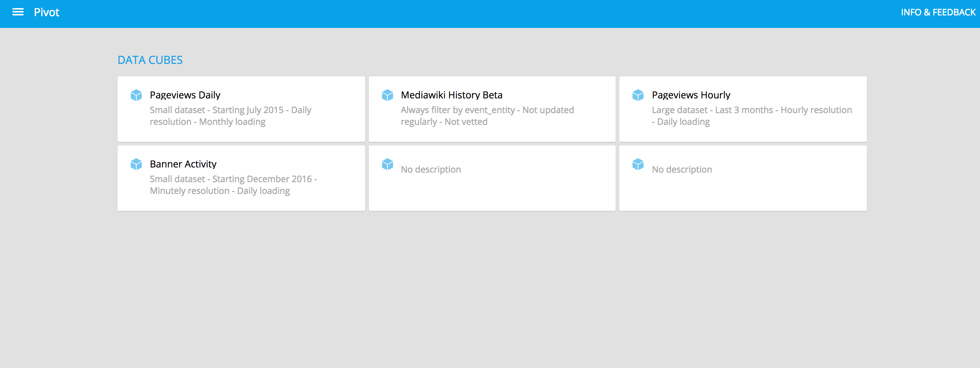Image resolution: width=980 pixels, height=368 pixels.
Task: Click the Pageviews Daily description text
Action: pyautogui.click(x=230, y=116)
